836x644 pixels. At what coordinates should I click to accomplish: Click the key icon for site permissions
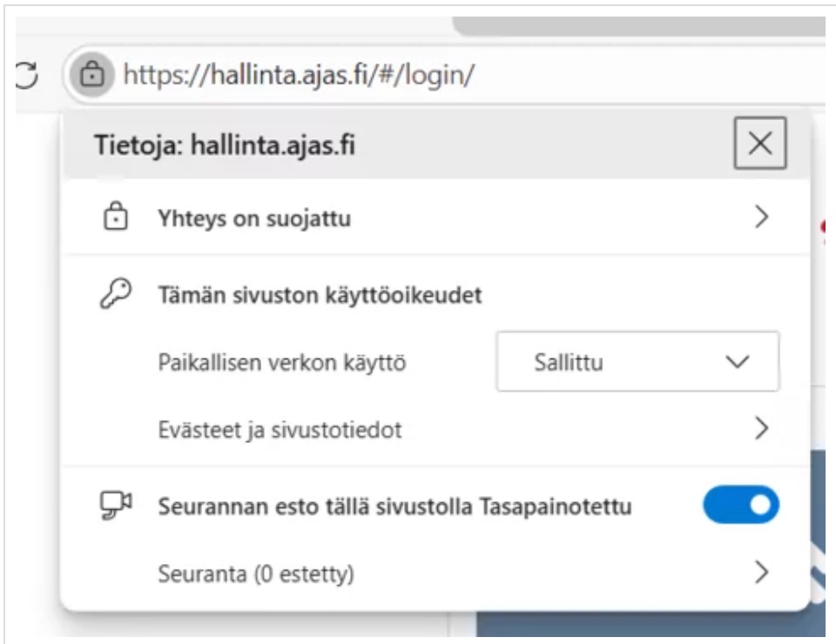click(x=116, y=295)
